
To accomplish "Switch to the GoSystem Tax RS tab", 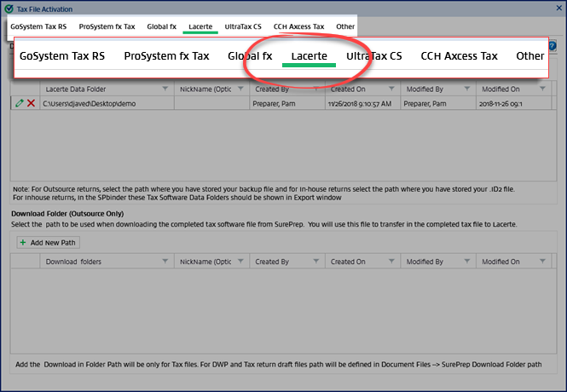I will click(x=39, y=26).
